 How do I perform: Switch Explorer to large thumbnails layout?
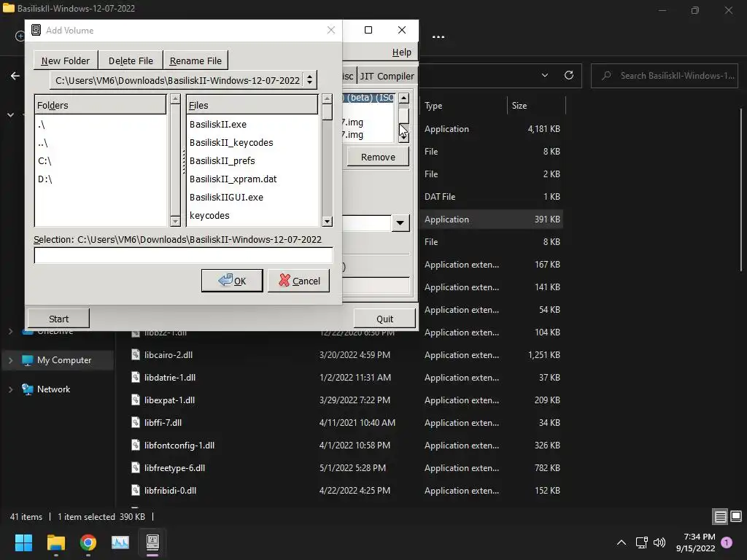coord(736,516)
